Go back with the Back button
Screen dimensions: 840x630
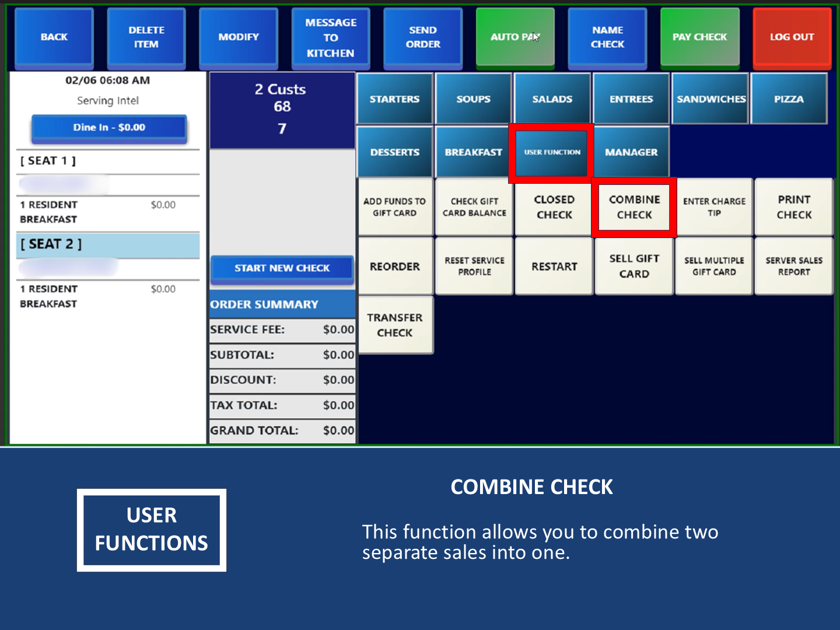(x=54, y=37)
